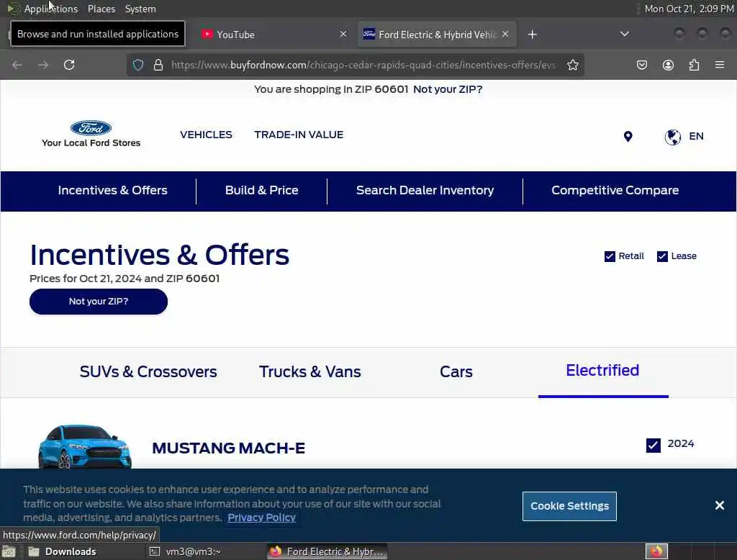Image resolution: width=737 pixels, height=560 pixels.
Task: Select the SUVs & Crossovers tab
Action: 148,372
